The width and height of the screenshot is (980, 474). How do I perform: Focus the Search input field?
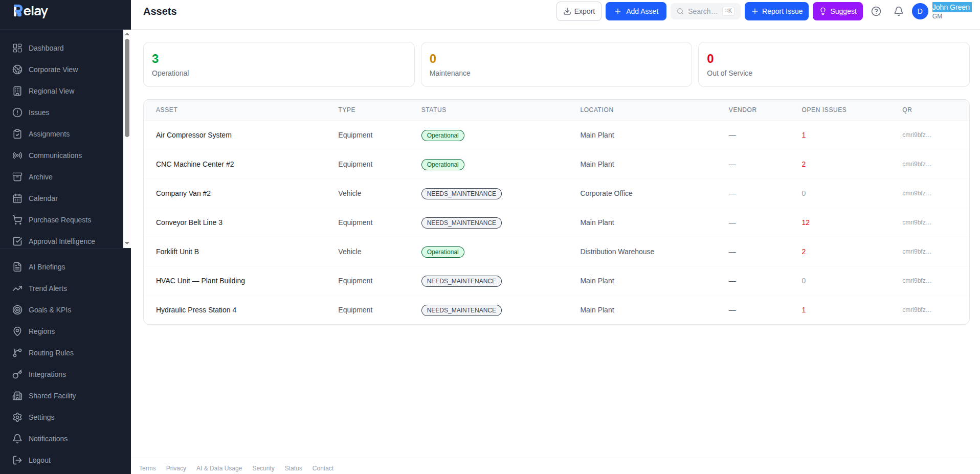tap(705, 11)
